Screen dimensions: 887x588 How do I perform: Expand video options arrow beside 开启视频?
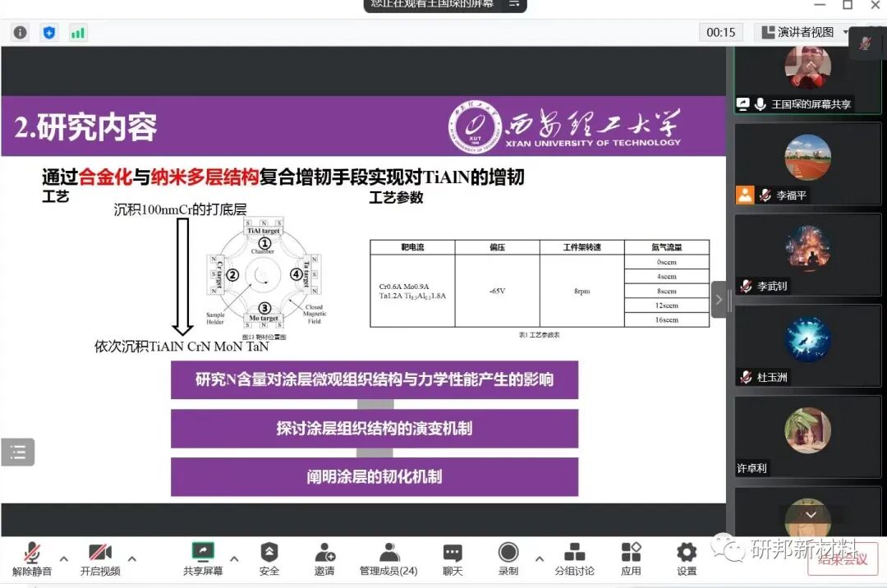tap(131, 558)
